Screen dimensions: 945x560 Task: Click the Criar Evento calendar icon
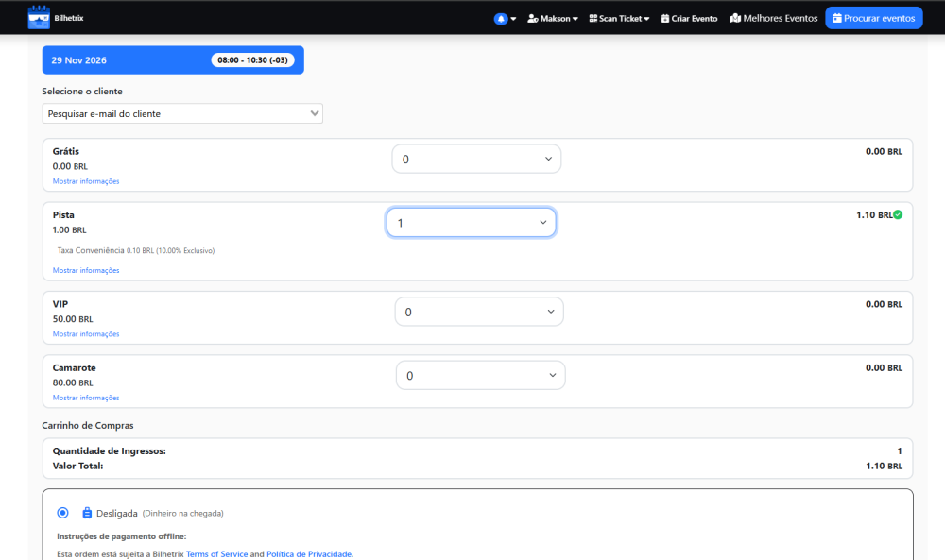[665, 18]
